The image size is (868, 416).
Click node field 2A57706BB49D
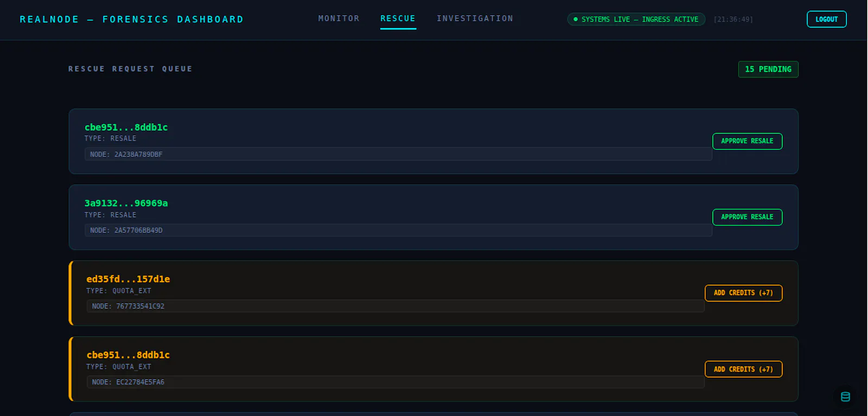[x=398, y=230]
